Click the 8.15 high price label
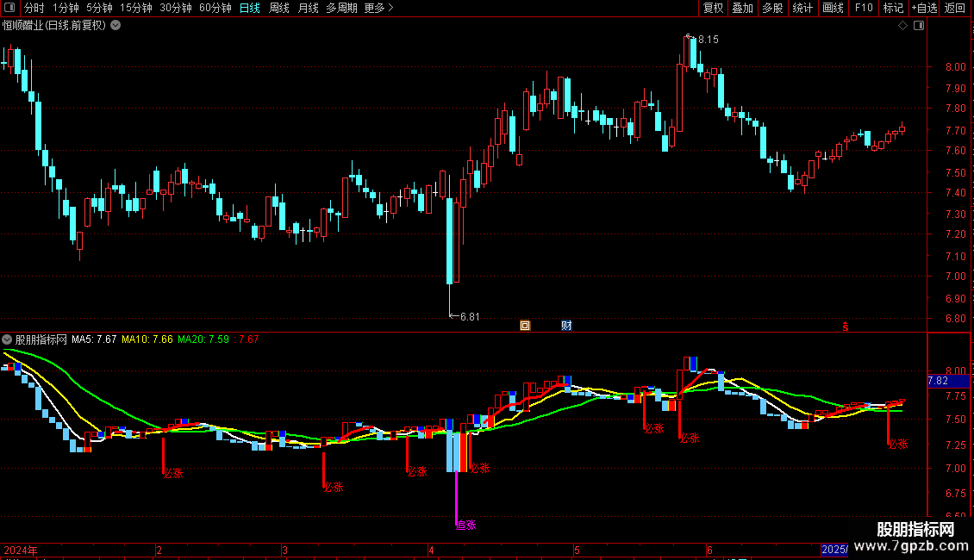Image resolution: width=974 pixels, height=560 pixels. [709, 40]
